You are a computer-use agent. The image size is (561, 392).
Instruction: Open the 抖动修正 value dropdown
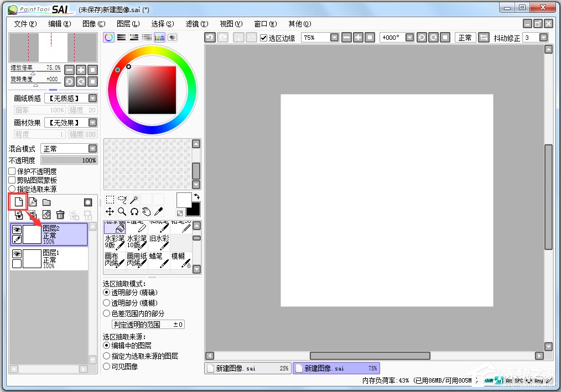tap(543, 38)
